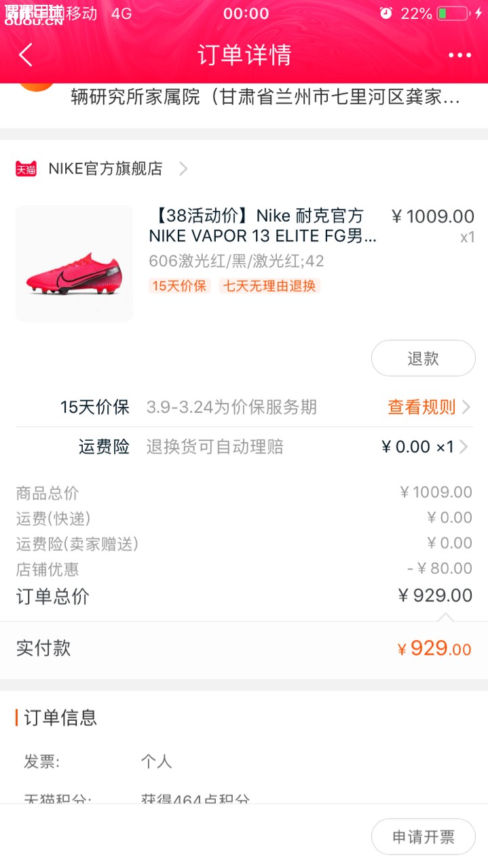Tap the 订单信息 section header

tap(60, 717)
